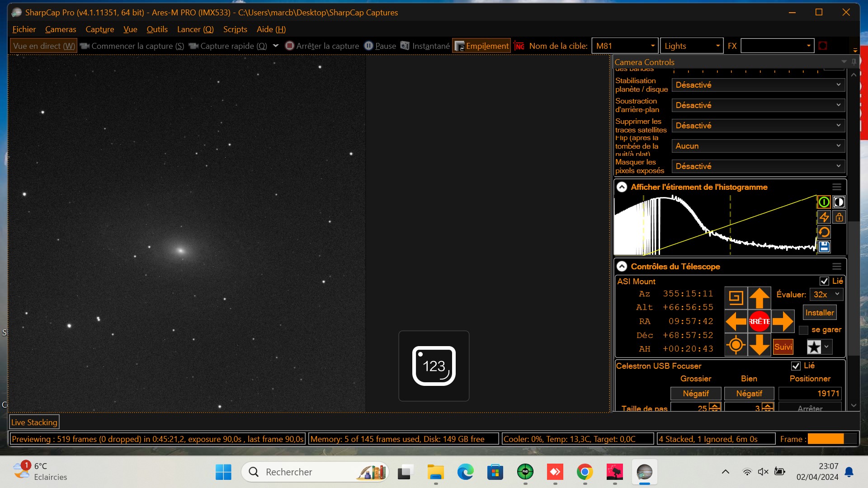Click the focuser position field showing 19171
The image size is (868, 488).
(x=810, y=394)
